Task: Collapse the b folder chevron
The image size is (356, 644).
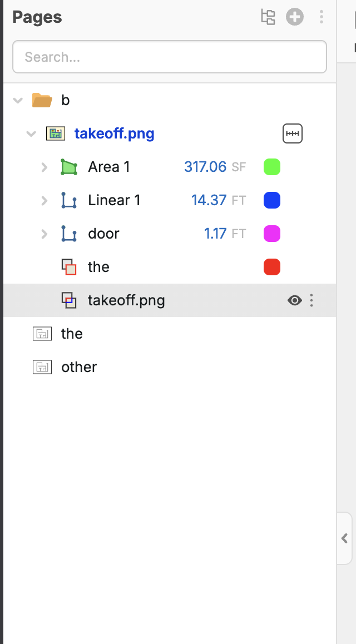Action: tap(18, 101)
